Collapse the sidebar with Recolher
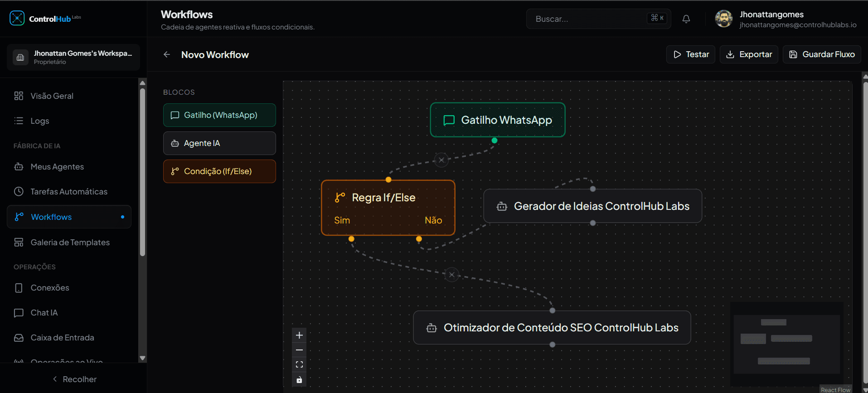This screenshot has width=868, height=393. pos(74,379)
